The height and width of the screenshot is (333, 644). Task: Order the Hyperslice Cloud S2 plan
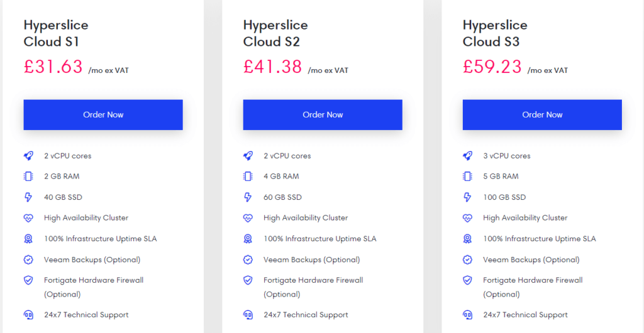point(323,115)
